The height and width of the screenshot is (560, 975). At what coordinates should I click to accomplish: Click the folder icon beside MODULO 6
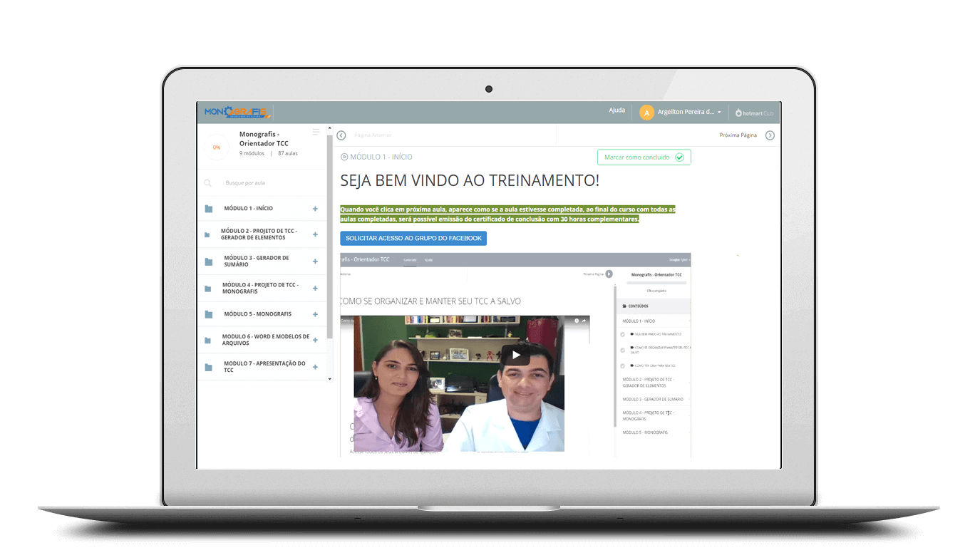(207, 340)
